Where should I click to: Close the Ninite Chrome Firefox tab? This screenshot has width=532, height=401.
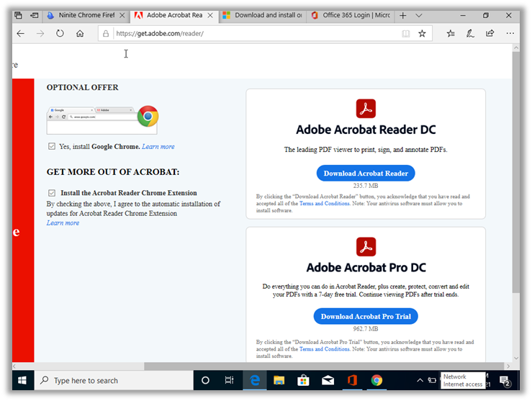click(122, 15)
